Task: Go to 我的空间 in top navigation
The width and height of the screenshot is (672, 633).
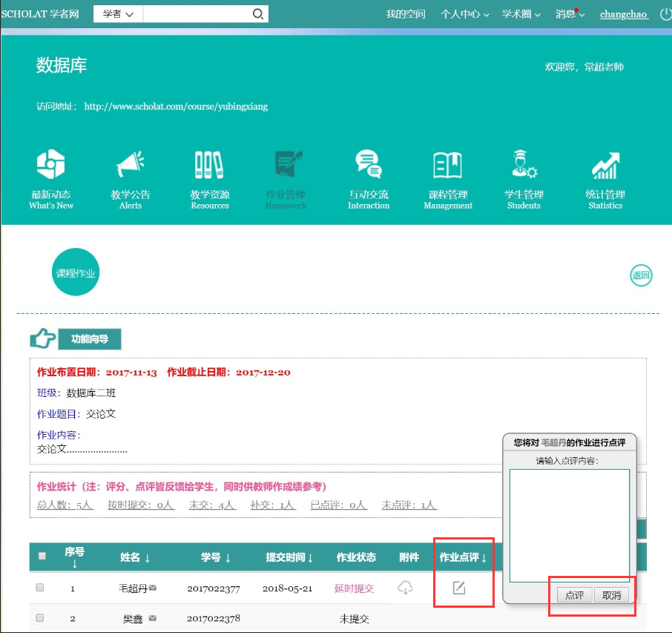Action: (406, 14)
